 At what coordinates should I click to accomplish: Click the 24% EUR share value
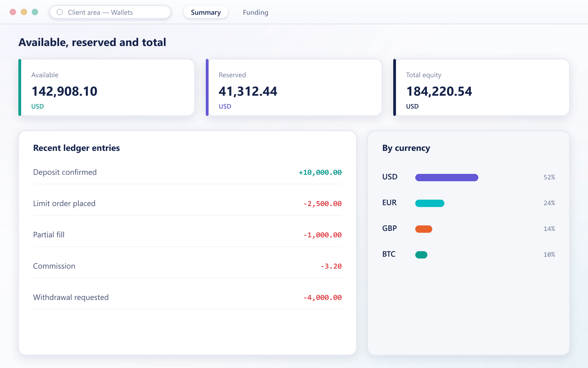(549, 203)
